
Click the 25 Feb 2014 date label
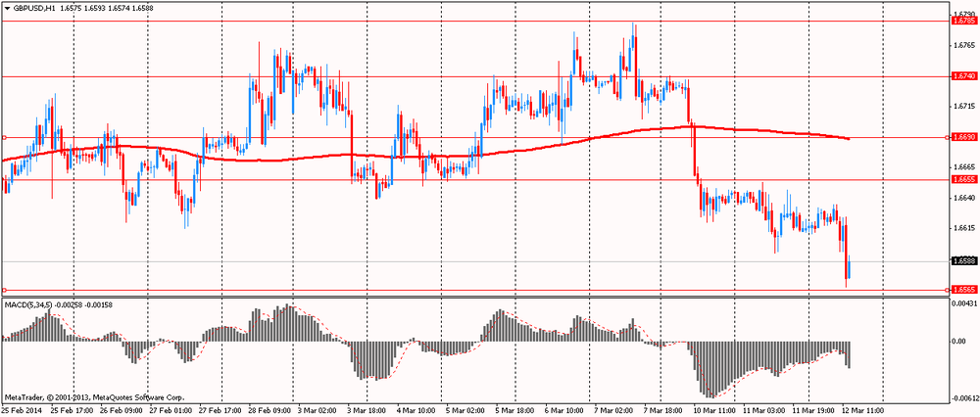(x=22, y=411)
